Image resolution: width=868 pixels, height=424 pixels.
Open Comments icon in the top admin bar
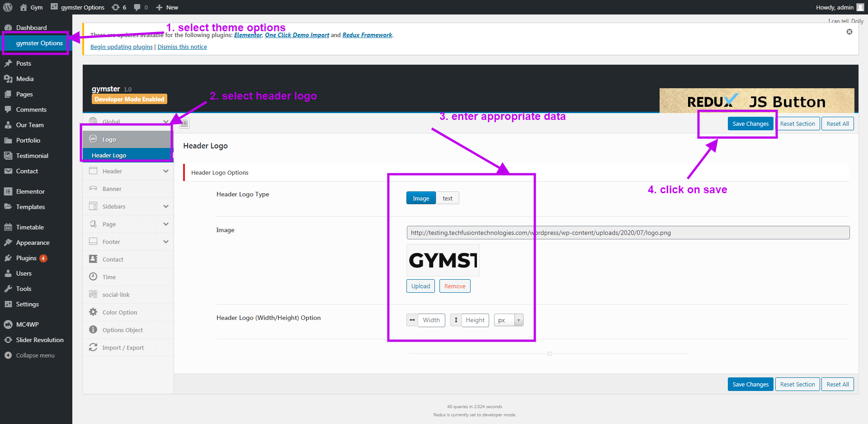pos(141,7)
